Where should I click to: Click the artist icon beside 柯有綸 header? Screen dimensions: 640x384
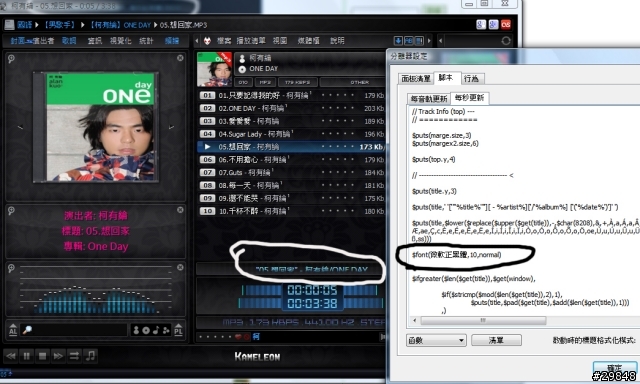pyautogui.click(x=242, y=58)
